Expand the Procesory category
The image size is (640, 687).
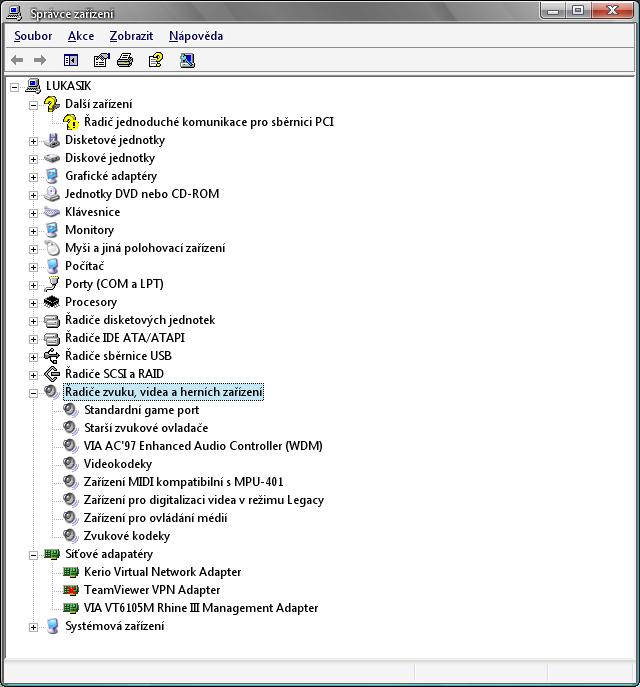coord(33,303)
